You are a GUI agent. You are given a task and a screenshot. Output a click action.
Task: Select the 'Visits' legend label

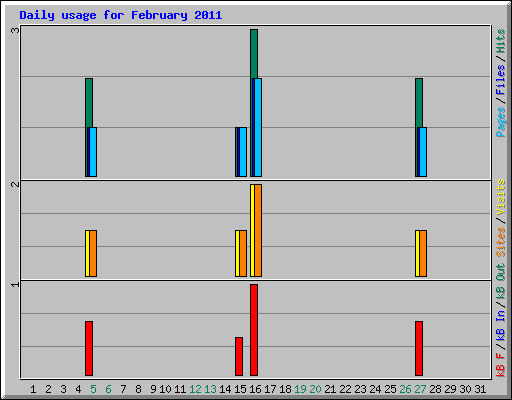click(x=501, y=197)
